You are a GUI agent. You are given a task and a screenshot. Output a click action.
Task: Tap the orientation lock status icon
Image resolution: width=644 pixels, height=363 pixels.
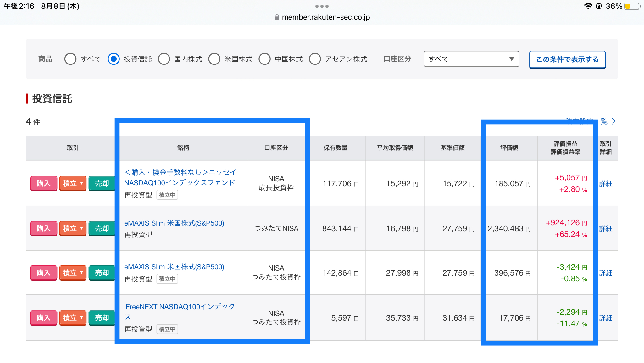click(599, 6)
